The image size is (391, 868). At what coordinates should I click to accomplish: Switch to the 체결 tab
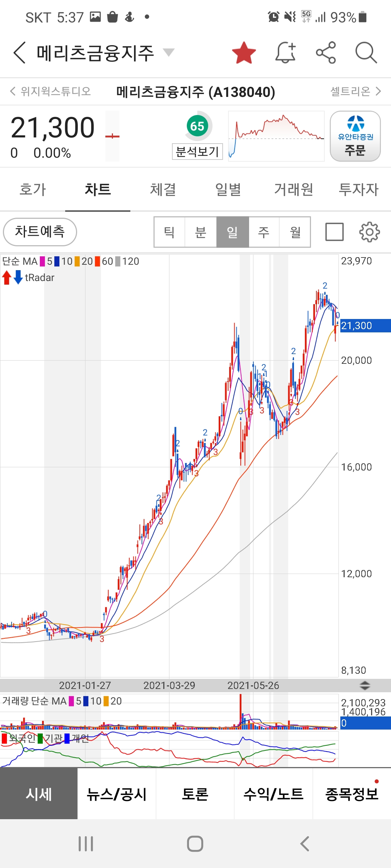point(163,190)
